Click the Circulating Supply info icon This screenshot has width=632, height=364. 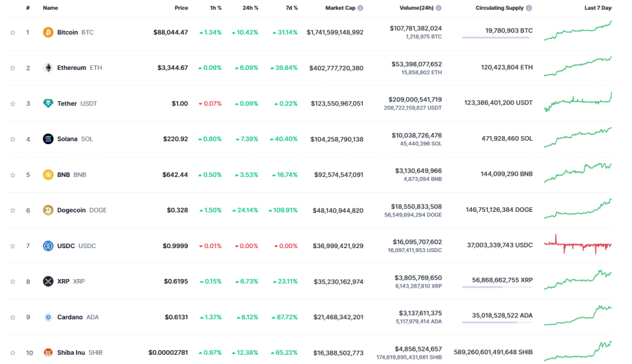click(529, 8)
